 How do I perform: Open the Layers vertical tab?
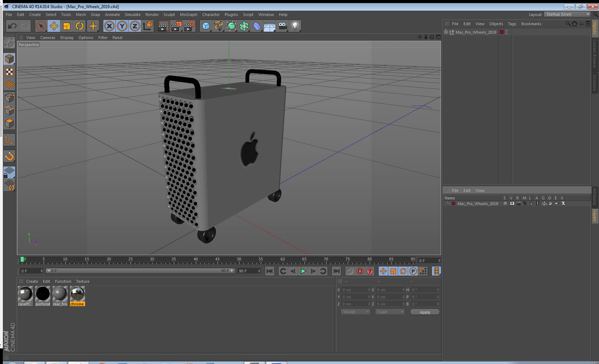(594, 215)
